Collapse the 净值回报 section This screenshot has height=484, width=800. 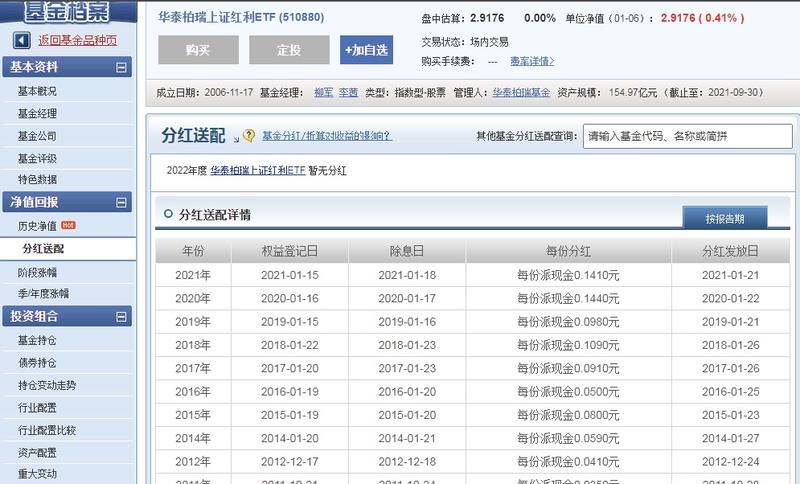click(121, 202)
